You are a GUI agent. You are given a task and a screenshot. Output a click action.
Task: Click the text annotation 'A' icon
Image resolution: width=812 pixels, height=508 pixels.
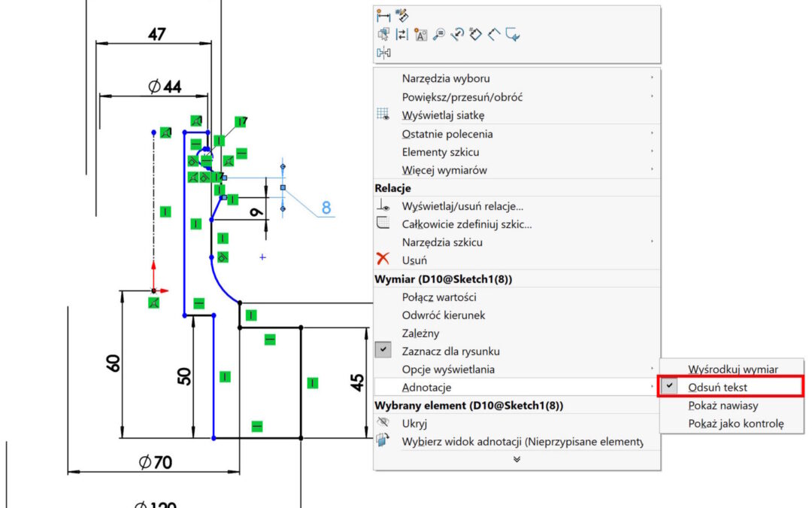(421, 35)
